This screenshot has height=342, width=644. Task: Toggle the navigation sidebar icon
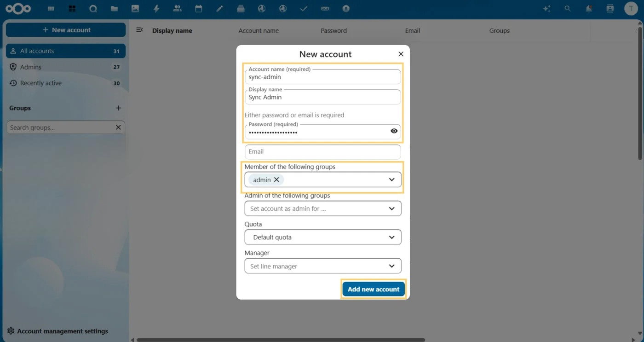coord(139,30)
